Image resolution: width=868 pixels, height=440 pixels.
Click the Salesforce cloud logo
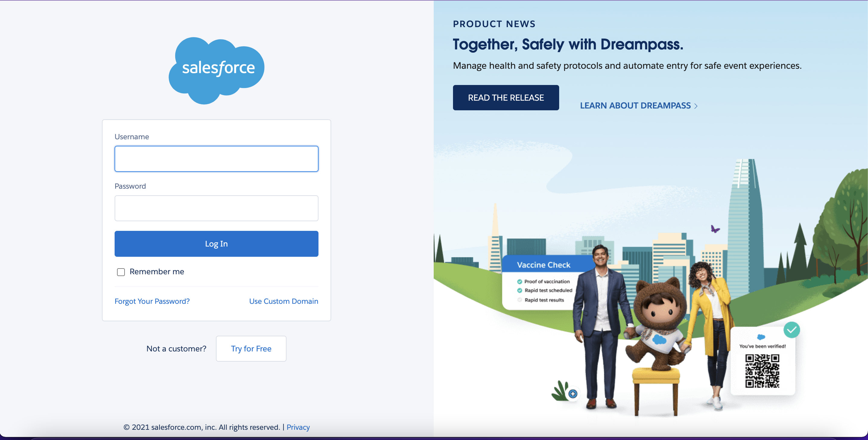(x=216, y=70)
